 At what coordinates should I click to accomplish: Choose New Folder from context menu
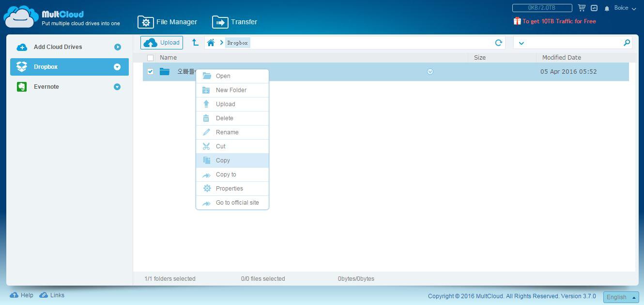(232, 90)
